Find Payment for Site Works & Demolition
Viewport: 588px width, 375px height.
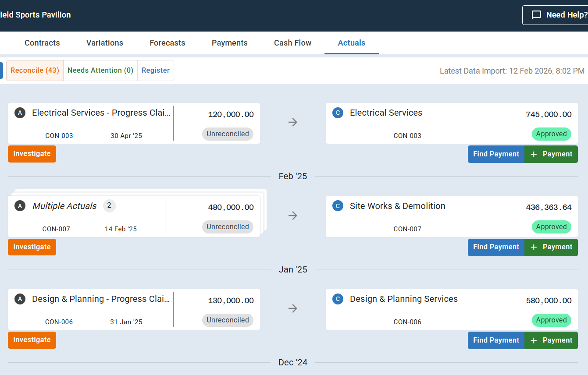[x=496, y=248]
